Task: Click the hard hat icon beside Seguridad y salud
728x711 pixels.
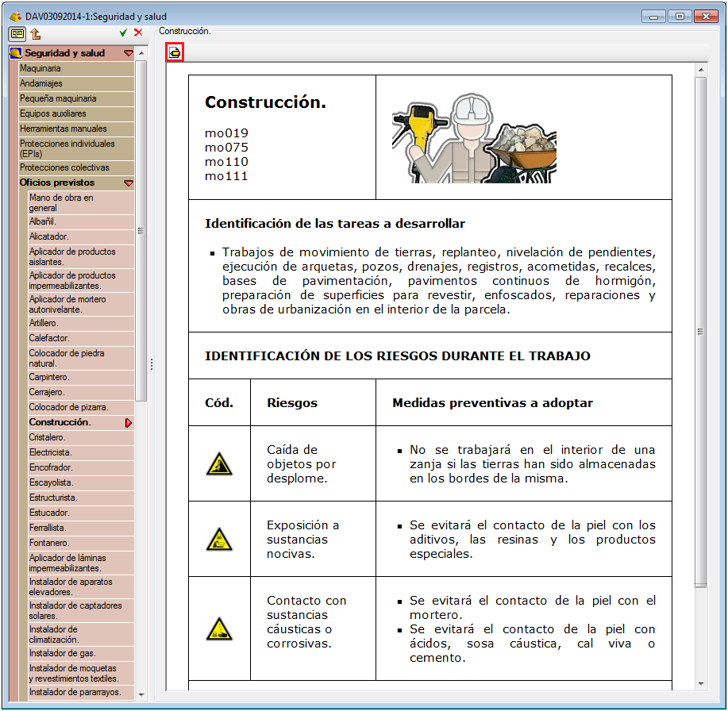Action: point(16,53)
